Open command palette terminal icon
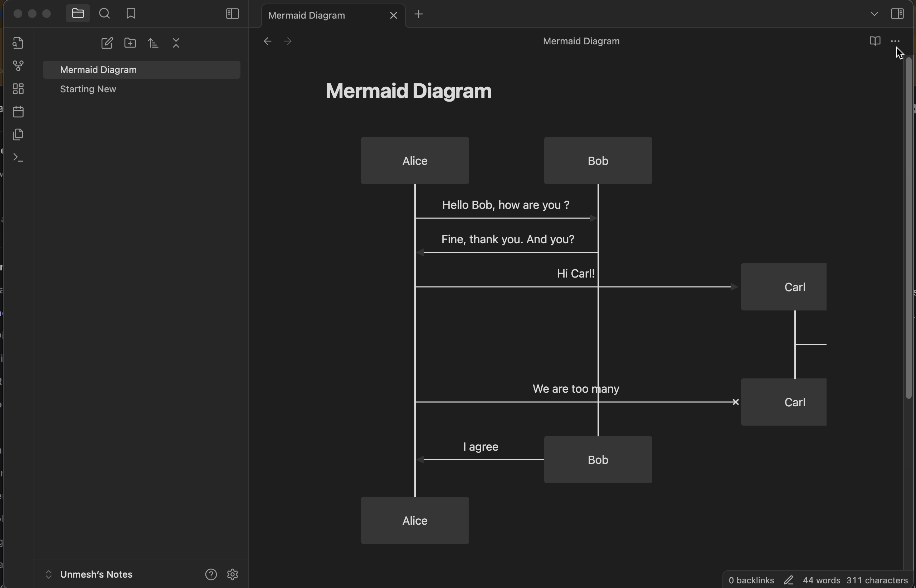 click(18, 158)
